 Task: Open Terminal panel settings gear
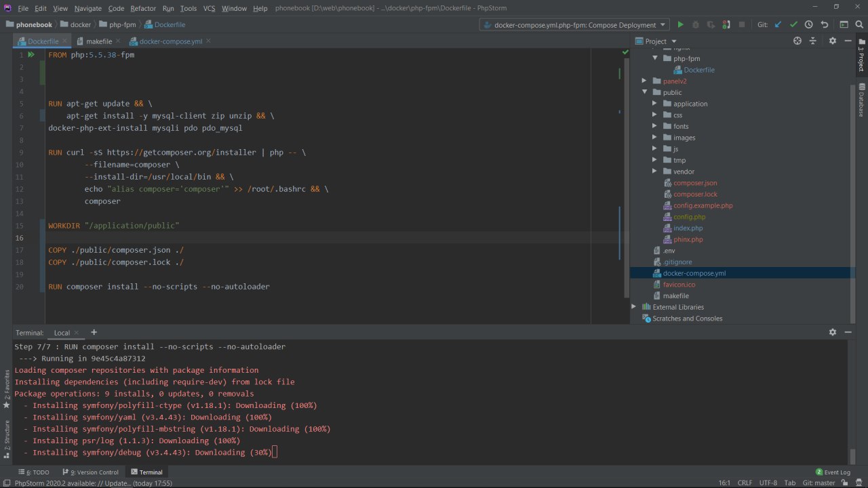tap(833, 332)
